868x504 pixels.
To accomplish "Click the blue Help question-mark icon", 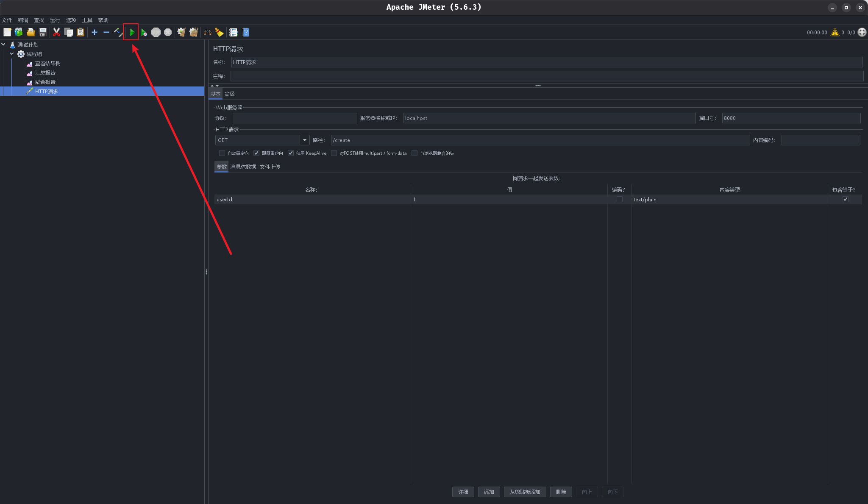I will (x=246, y=32).
